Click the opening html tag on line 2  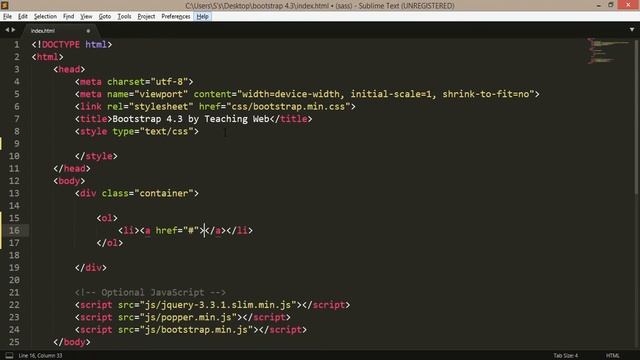point(47,57)
